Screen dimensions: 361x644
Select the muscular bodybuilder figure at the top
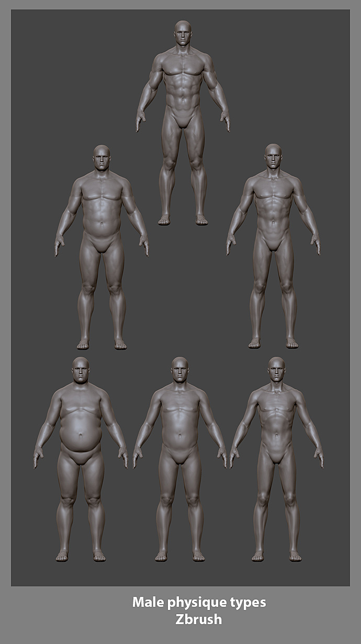tap(183, 123)
